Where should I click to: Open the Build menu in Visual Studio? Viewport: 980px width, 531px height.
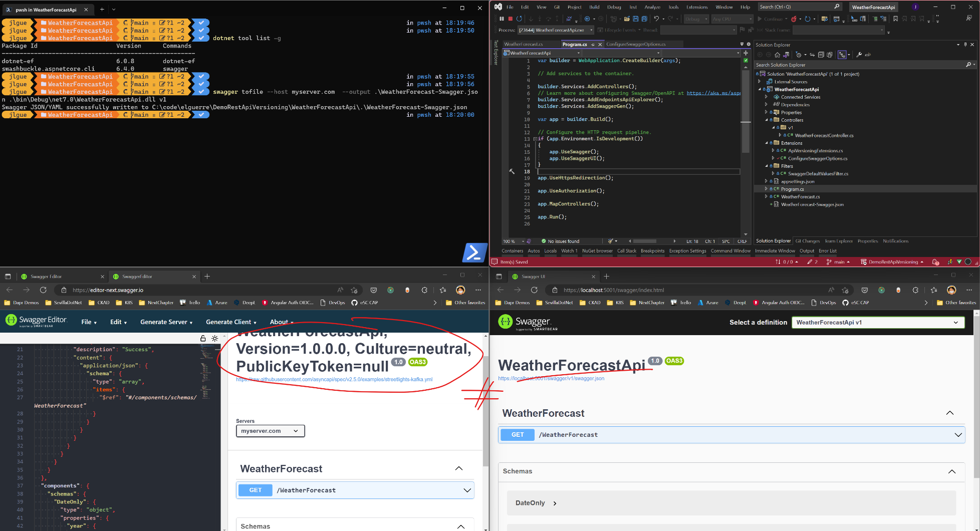(594, 7)
